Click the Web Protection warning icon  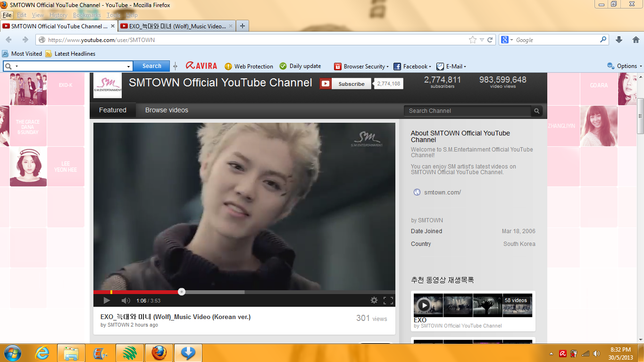click(228, 67)
